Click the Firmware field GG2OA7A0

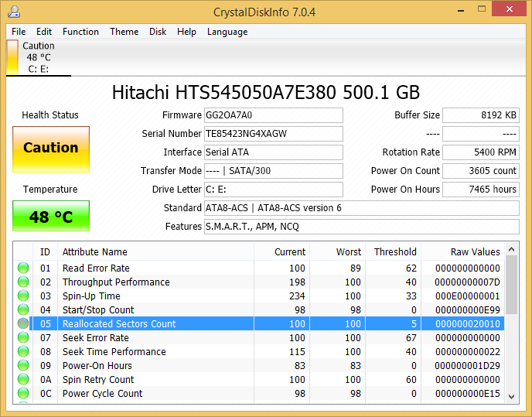[274, 115]
